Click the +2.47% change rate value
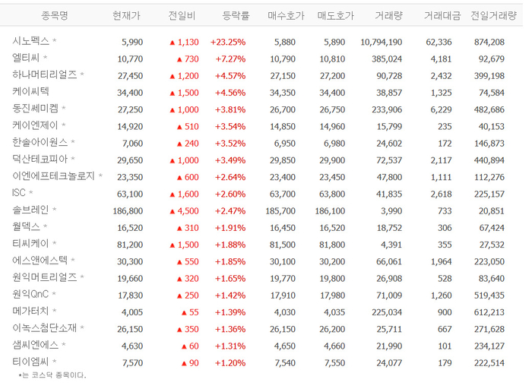Image resolution: width=532 pixels, height=392 pixels. point(230,211)
